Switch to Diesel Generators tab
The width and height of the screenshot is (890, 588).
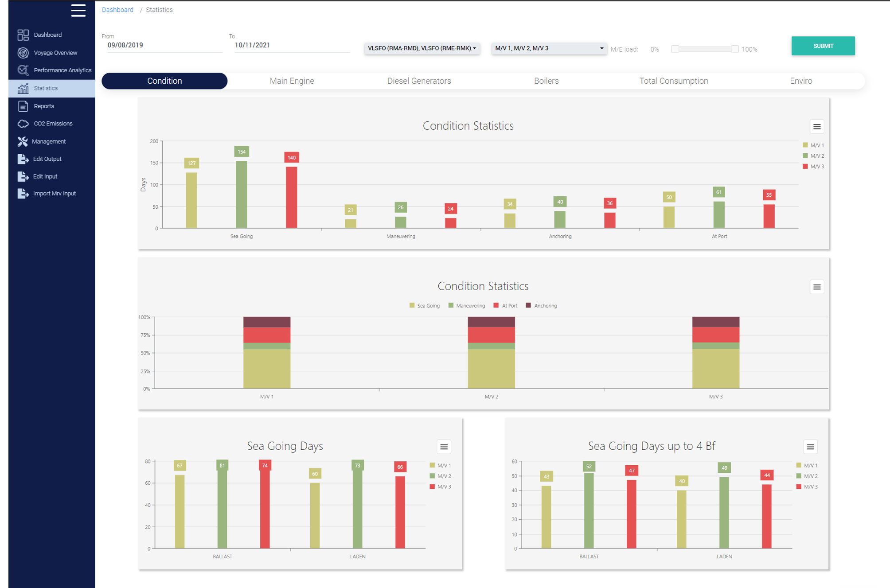click(x=419, y=81)
